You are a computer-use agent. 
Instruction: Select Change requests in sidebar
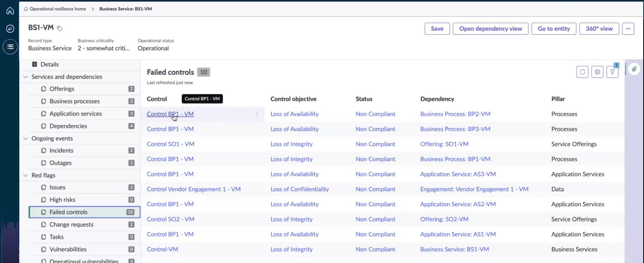click(84, 224)
